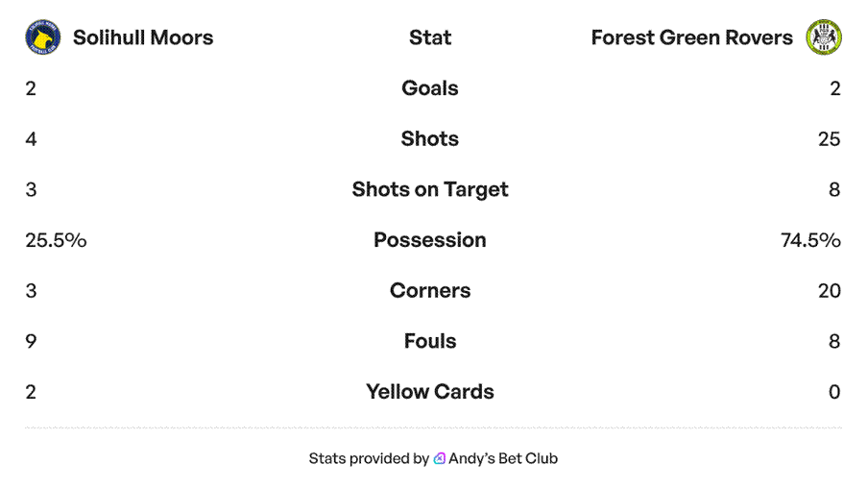868x488 pixels.
Task: Select Forest Green Rovers' 74.5% possession value
Action: tap(810, 240)
